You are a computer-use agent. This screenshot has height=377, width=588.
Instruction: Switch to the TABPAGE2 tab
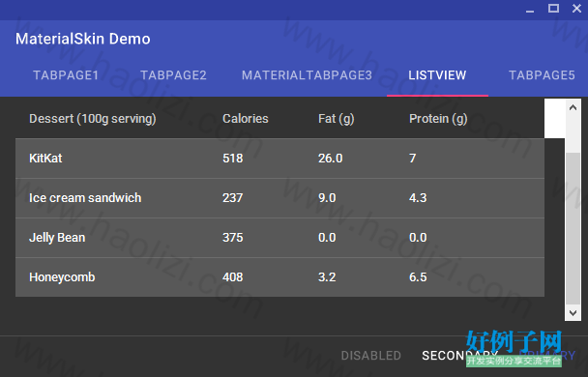coord(173,75)
